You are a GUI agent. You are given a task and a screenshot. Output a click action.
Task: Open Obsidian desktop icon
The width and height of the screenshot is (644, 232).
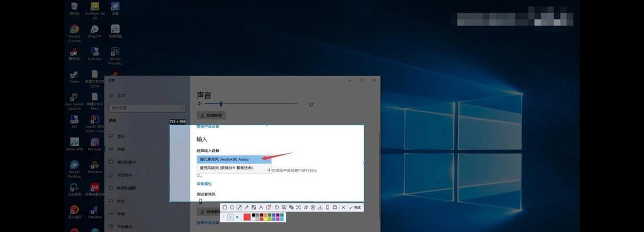(94, 212)
